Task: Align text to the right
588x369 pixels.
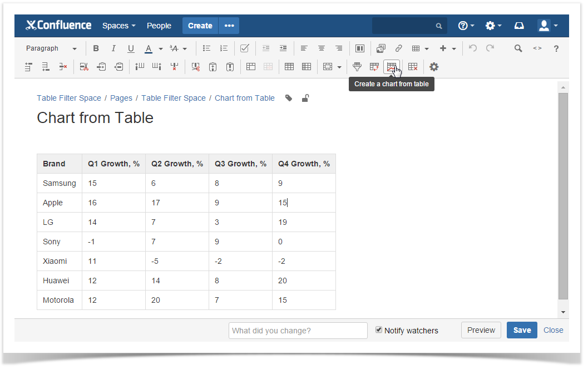Action: tap(339, 48)
